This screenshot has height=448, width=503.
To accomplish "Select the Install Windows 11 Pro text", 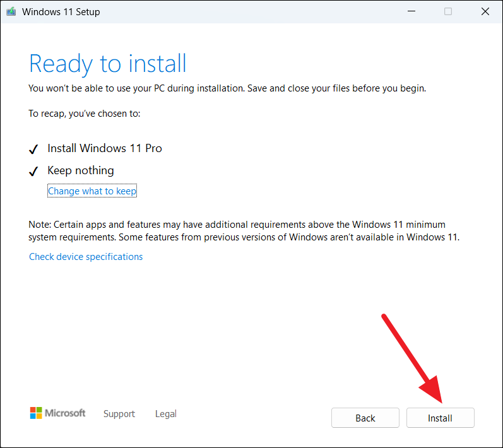I will (x=105, y=148).
